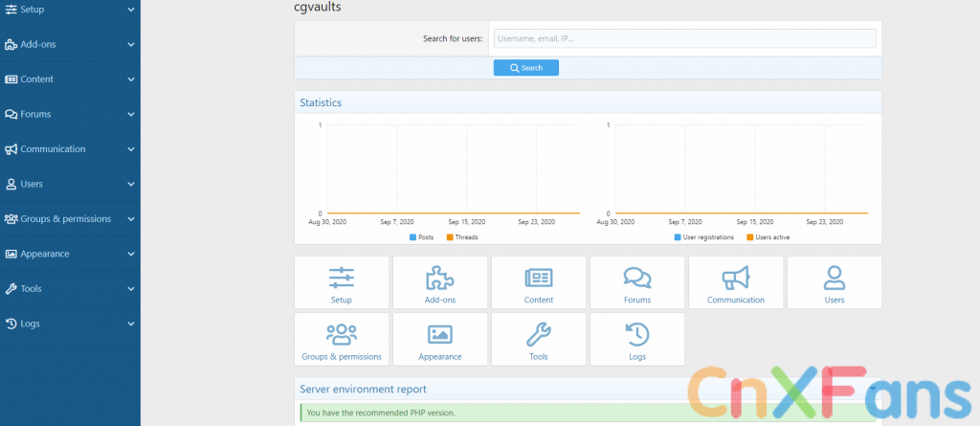
Task: Click the Setup sliders icon in sidebar
Action: tap(11, 10)
